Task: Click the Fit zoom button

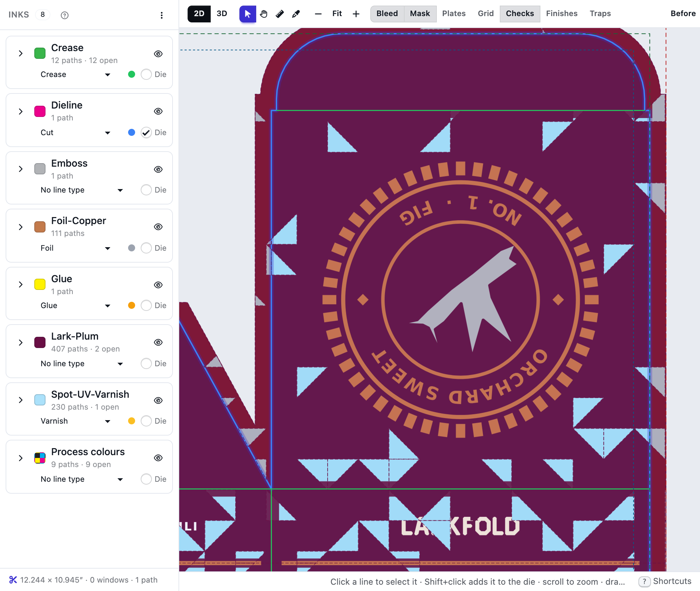Action: [x=337, y=14]
